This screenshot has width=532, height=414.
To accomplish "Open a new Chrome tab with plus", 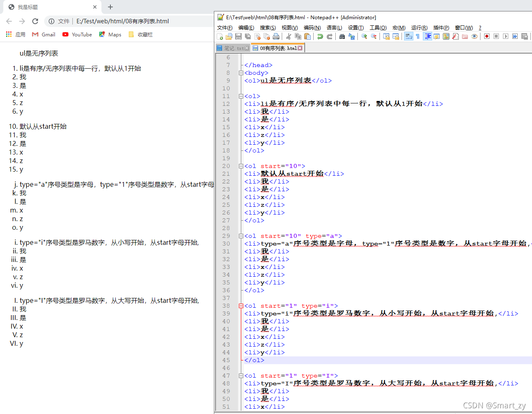I will [110, 7].
